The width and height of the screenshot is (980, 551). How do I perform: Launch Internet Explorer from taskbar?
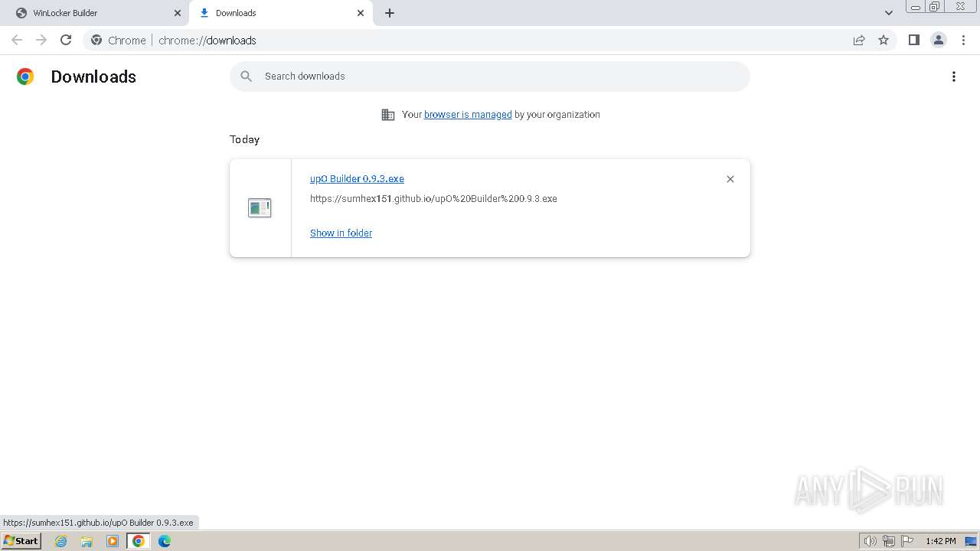point(60,541)
